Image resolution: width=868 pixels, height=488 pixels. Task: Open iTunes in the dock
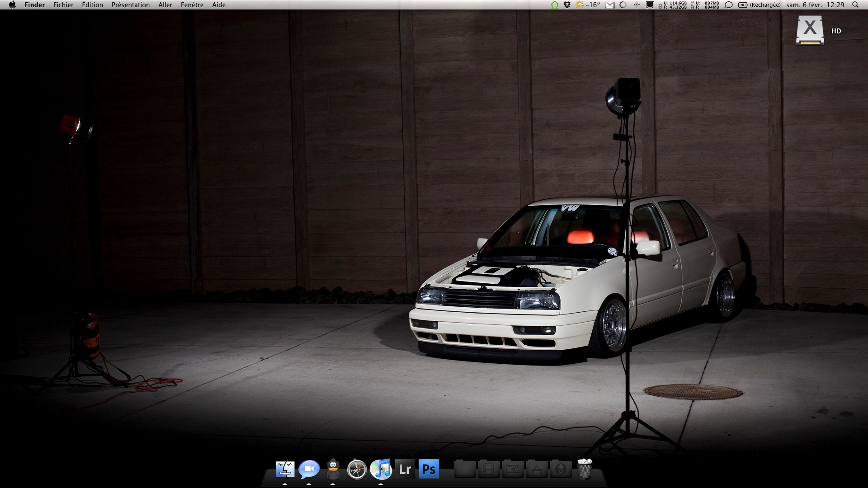381,469
